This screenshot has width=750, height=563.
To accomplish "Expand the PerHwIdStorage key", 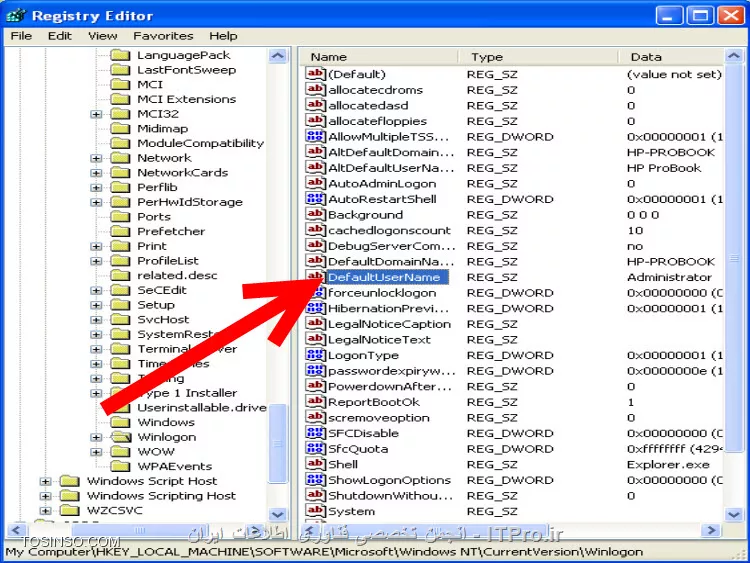I will coord(96,202).
